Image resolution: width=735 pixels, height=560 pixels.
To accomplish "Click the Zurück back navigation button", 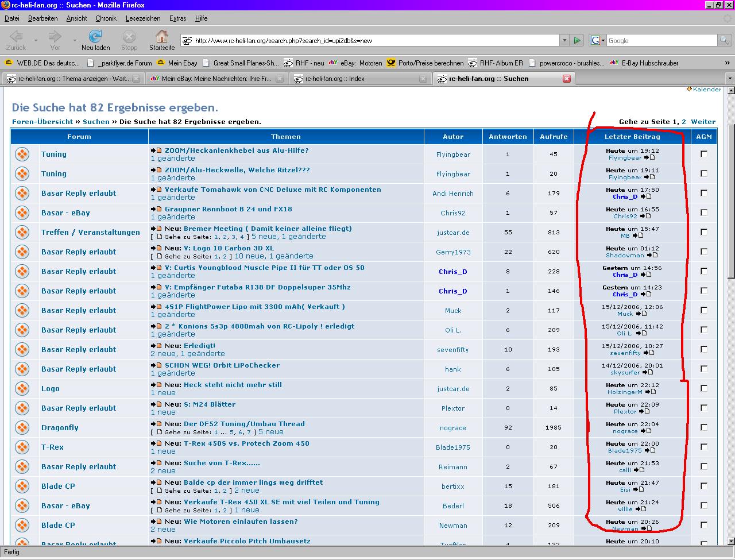I will coord(16,40).
